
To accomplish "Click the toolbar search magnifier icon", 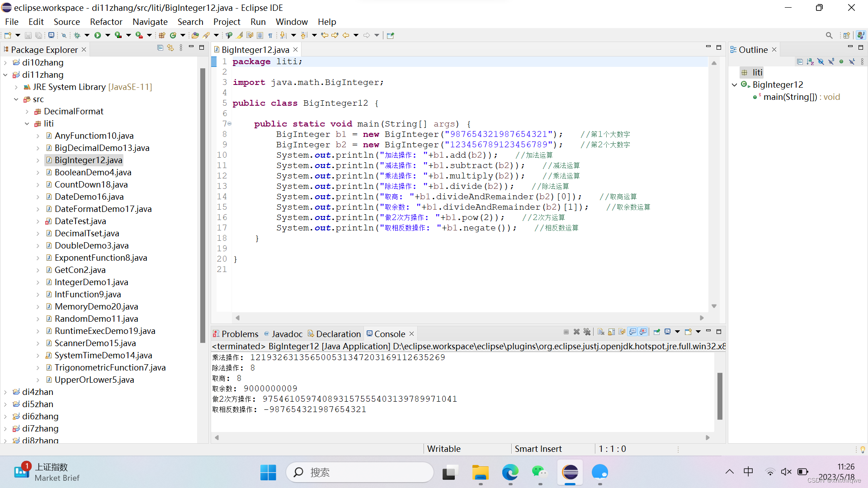I will (829, 35).
